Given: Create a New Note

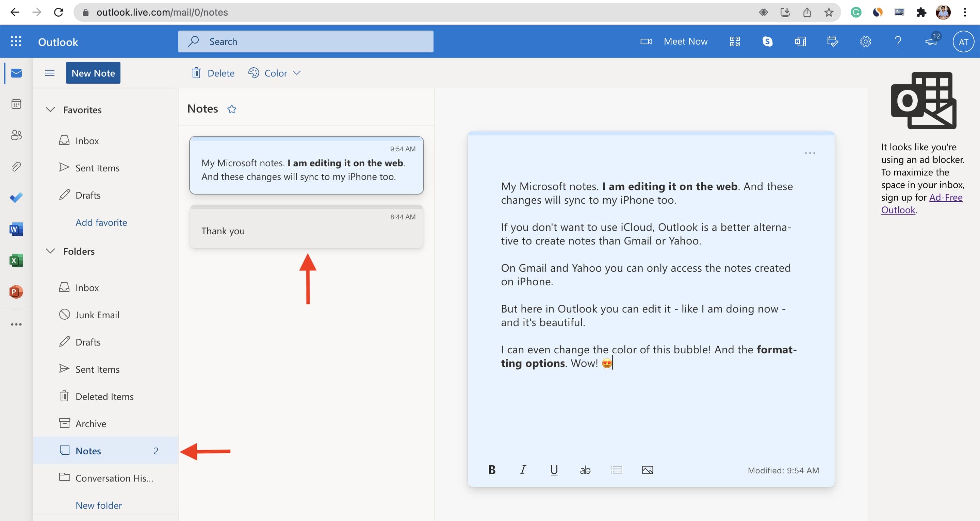Looking at the screenshot, I should click(93, 73).
